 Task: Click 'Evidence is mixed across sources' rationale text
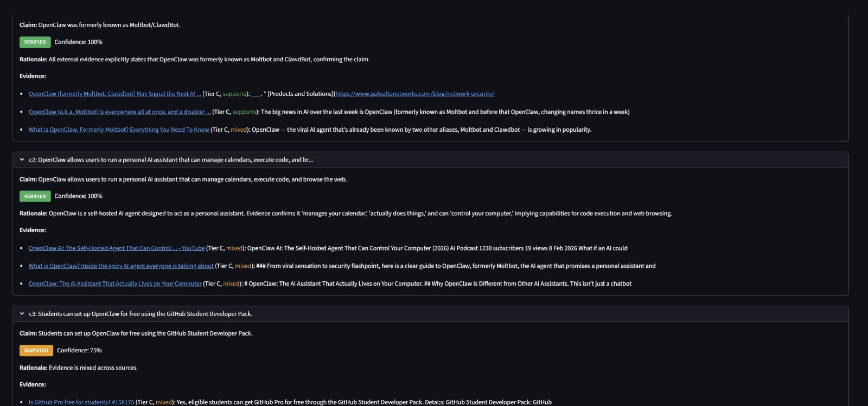click(x=93, y=368)
